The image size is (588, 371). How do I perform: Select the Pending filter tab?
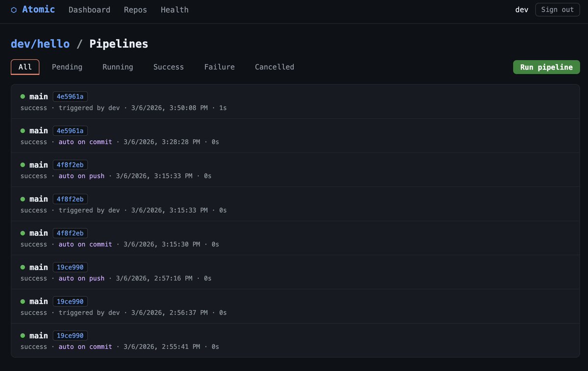pos(67,67)
